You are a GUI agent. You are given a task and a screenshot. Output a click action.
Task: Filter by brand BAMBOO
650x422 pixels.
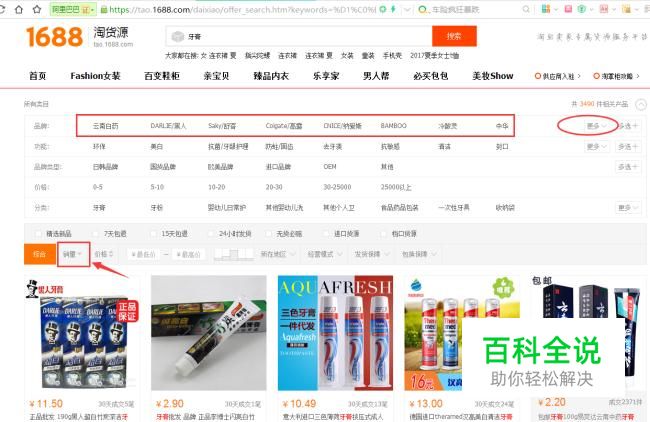coord(393,126)
